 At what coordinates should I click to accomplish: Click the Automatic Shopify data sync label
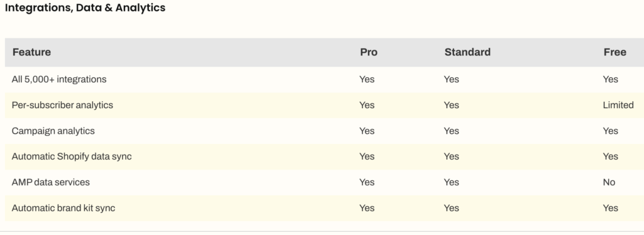(x=72, y=156)
